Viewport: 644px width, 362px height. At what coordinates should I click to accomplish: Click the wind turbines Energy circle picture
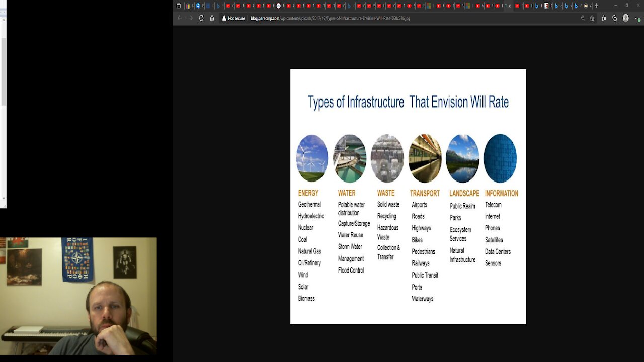pos(312,158)
